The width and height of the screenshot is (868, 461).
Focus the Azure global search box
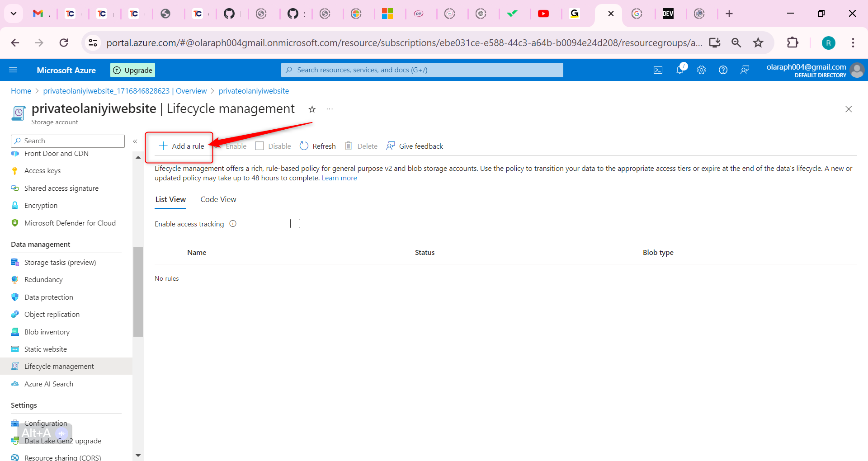pos(422,70)
